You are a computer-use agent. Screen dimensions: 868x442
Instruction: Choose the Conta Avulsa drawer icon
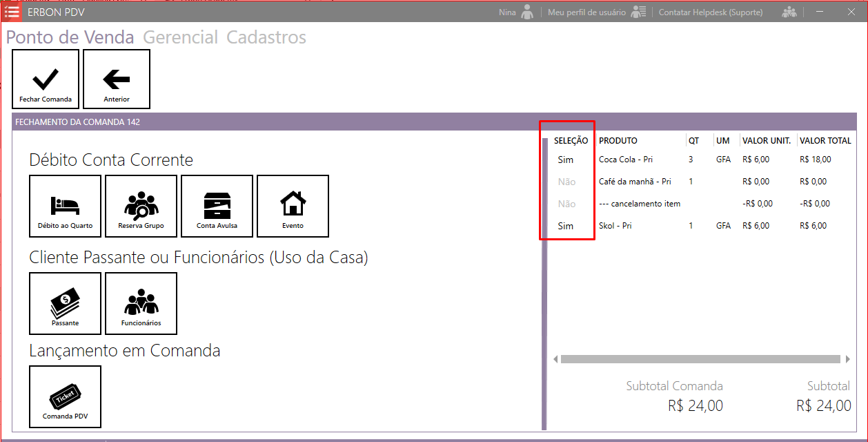[x=217, y=206]
